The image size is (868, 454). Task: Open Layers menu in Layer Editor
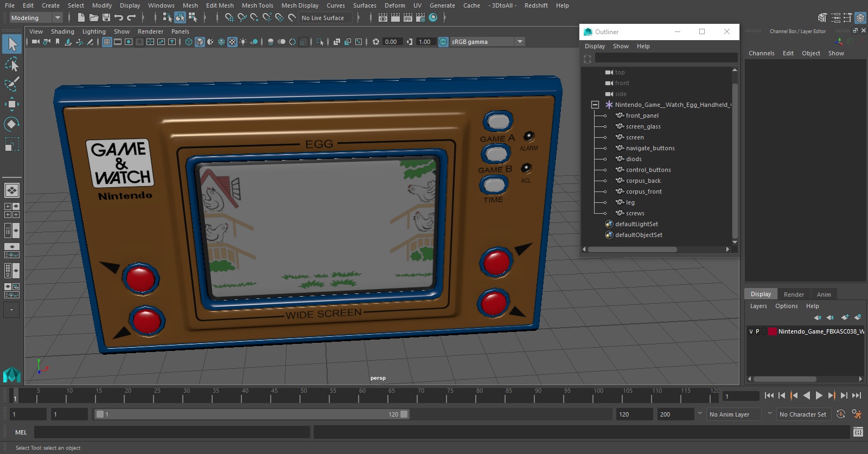(x=758, y=306)
